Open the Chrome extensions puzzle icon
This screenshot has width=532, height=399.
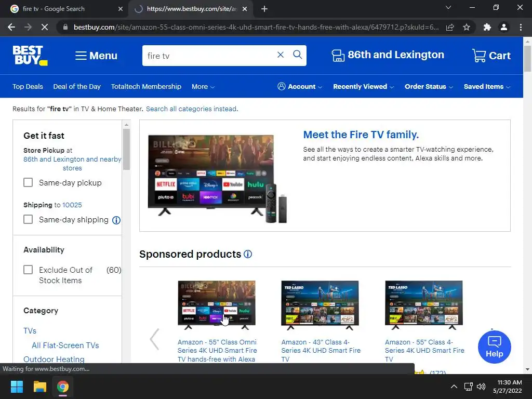pyautogui.click(x=487, y=27)
